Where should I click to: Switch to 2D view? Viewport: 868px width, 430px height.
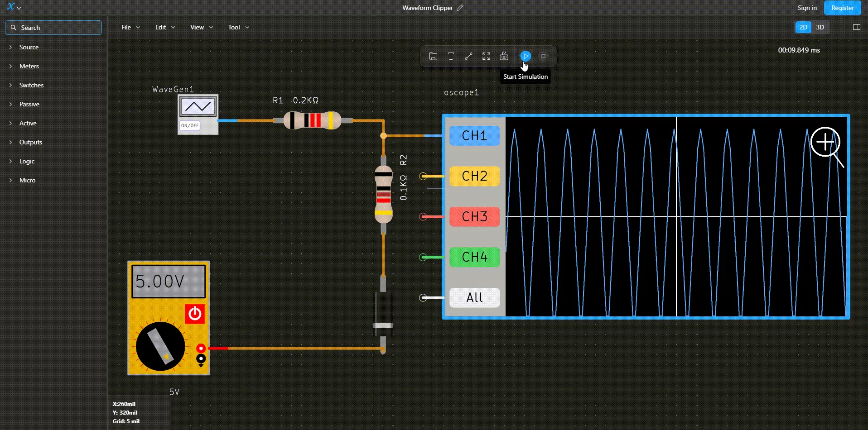(x=803, y=27)
